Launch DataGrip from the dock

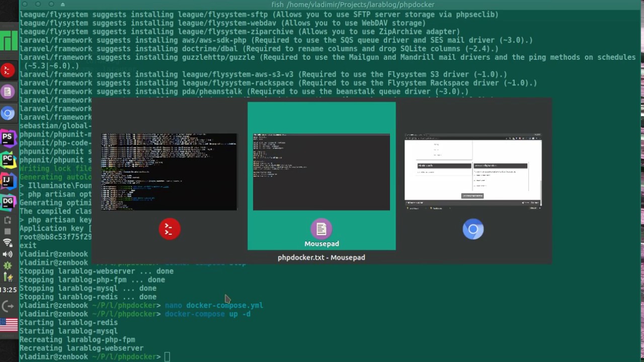pos(8,202)
